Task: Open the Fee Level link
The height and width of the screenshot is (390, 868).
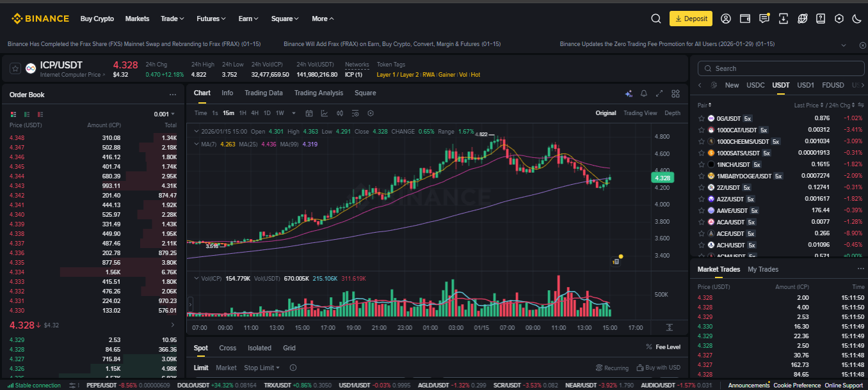Action: pos(663,347)
